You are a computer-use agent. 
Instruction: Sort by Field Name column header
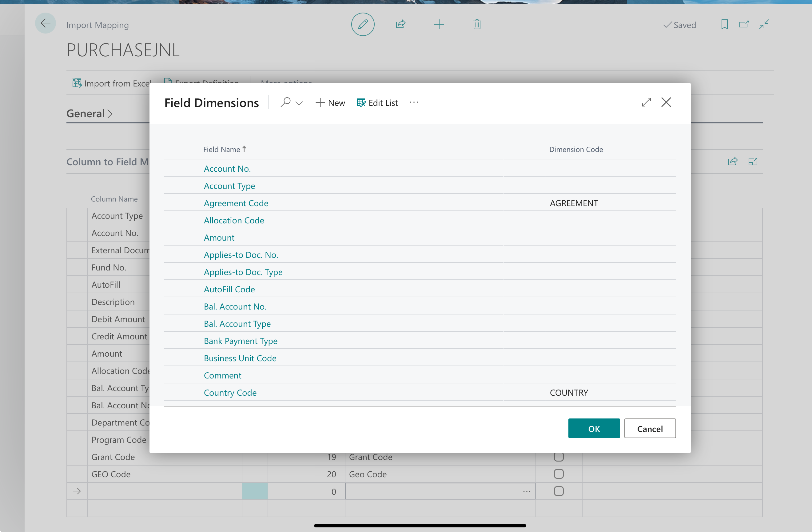pyautogui.click(x=222, y=150)
